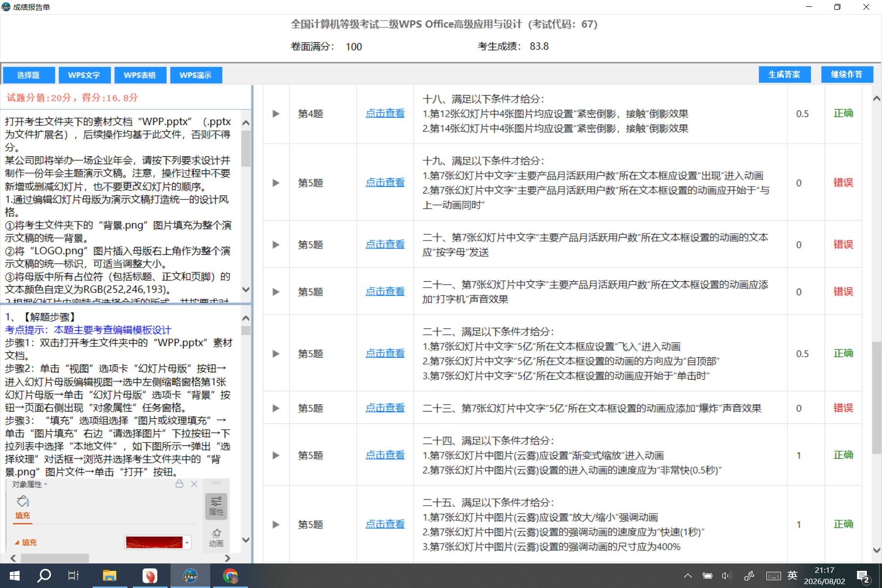Switch to the exam software taskbar icon

pyautogui.click(x=190, y=576)
